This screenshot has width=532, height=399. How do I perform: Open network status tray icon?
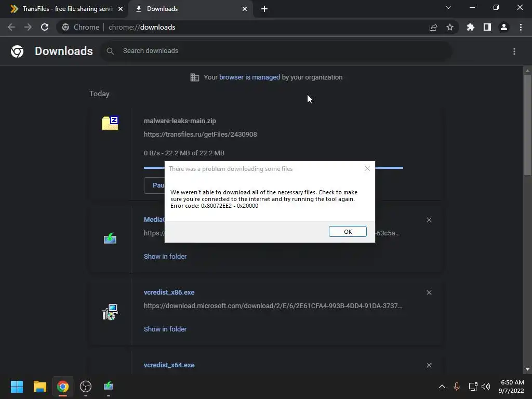pos(473,387)
